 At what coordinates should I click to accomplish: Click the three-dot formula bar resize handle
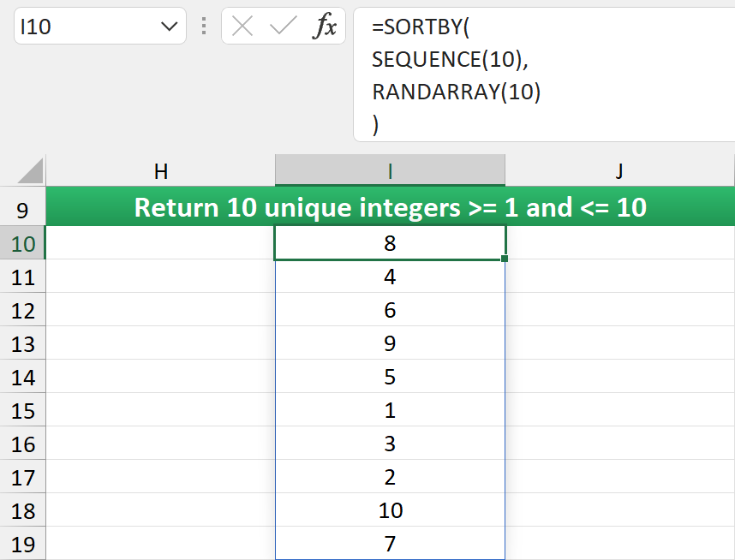click(x=204, y=27)
